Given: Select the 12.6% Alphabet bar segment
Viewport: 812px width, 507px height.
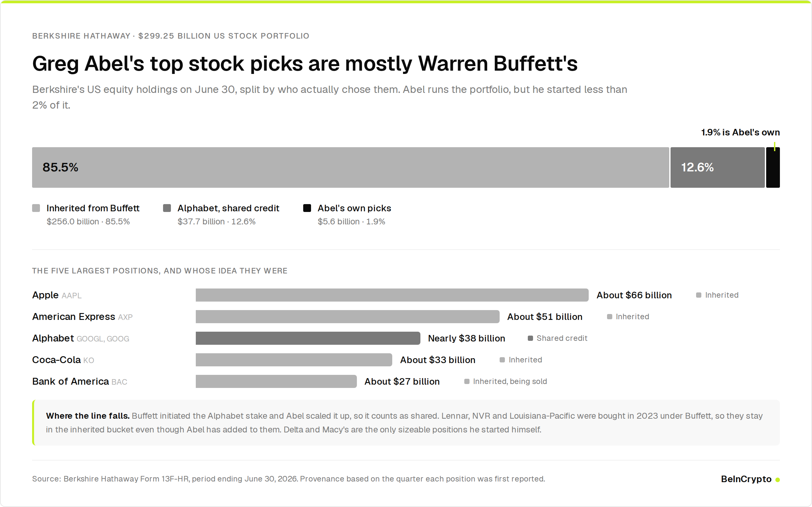Looking at the screenshot, I should pos(717,167).
